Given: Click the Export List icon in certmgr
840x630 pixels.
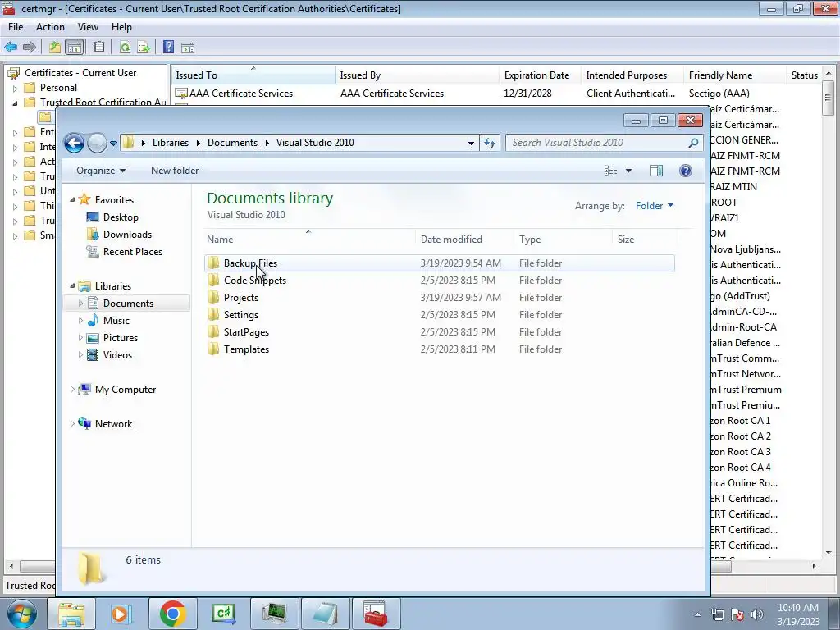Looking at the screenshot, I should [144, 48].
